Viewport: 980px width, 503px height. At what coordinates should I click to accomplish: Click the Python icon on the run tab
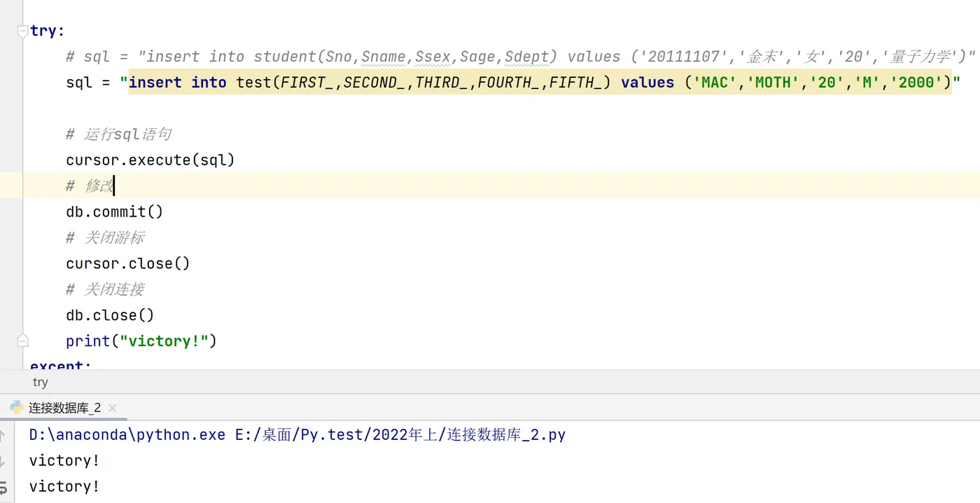pos(16,407)
